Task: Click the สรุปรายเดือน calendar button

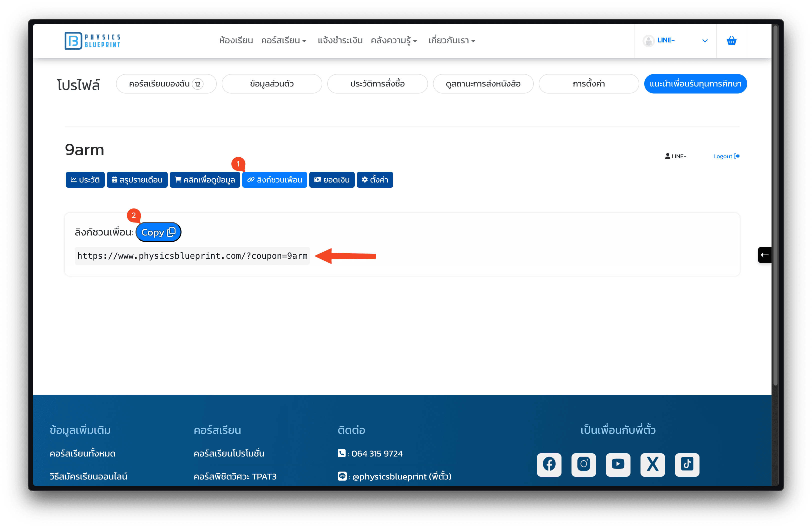Action: pyautogui.click(x=137, y=180)
